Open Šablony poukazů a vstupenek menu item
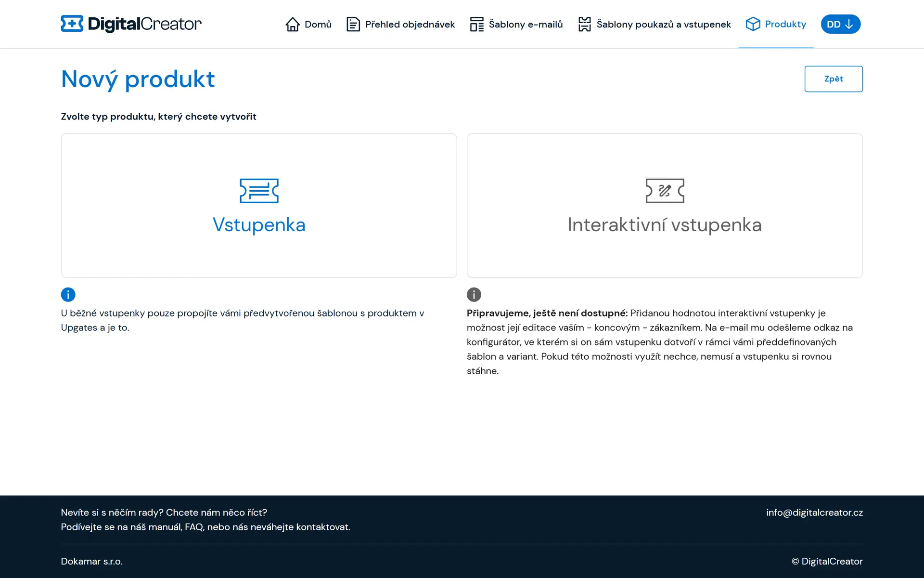This screenshot has width=924, height=578. [654, 24]
